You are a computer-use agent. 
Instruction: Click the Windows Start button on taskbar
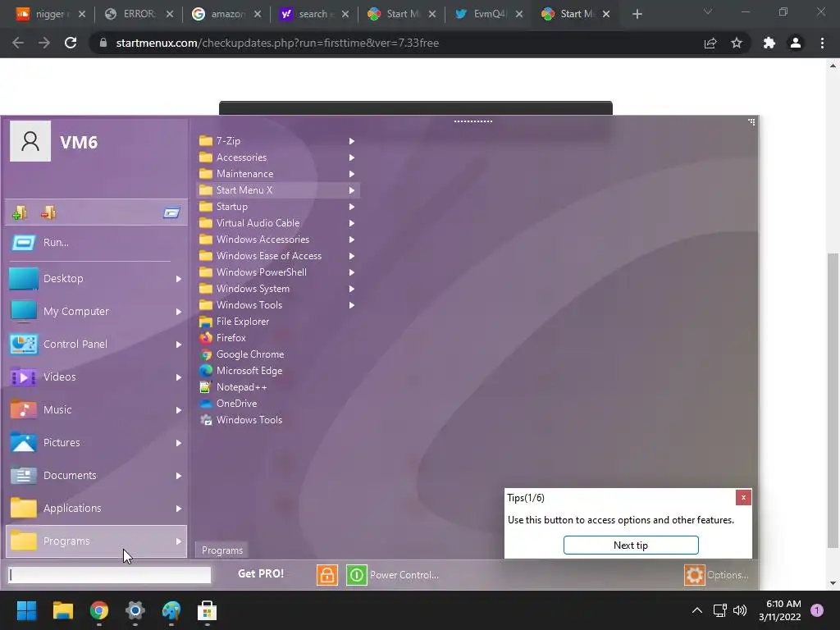[26, 610]
